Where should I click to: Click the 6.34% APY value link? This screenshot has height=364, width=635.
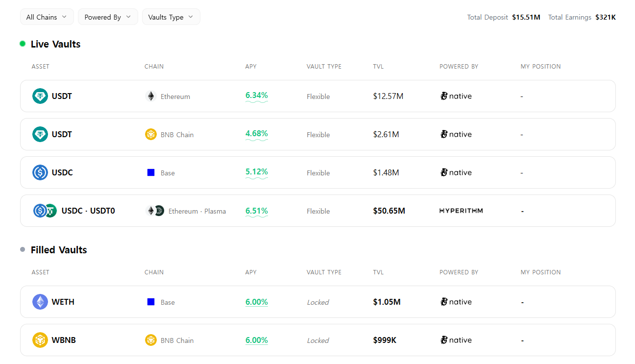point(257,96)
